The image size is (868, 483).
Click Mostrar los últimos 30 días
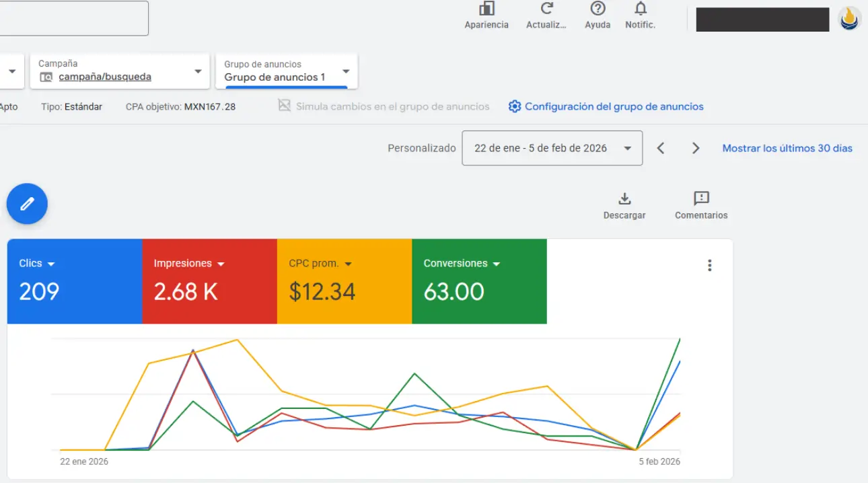[787, 148]
